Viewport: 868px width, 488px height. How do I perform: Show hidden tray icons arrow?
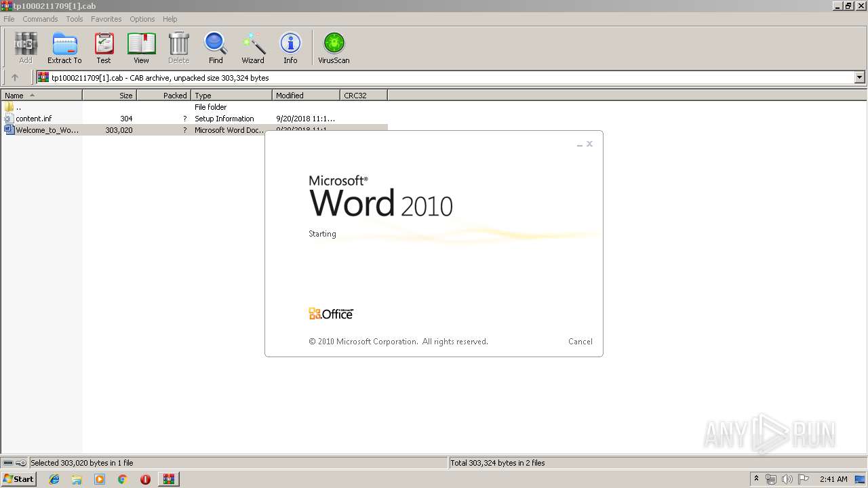[756, 479]
